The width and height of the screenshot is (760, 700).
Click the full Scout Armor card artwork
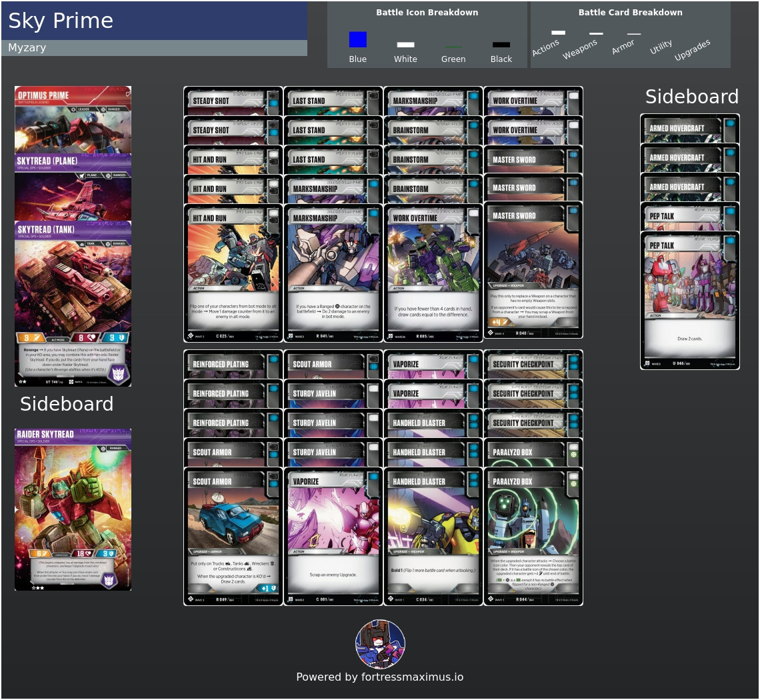[233, 518]
